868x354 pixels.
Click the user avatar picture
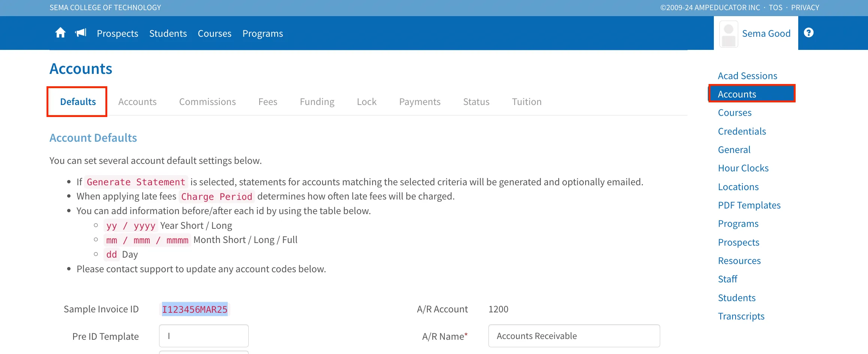[729, 34]
